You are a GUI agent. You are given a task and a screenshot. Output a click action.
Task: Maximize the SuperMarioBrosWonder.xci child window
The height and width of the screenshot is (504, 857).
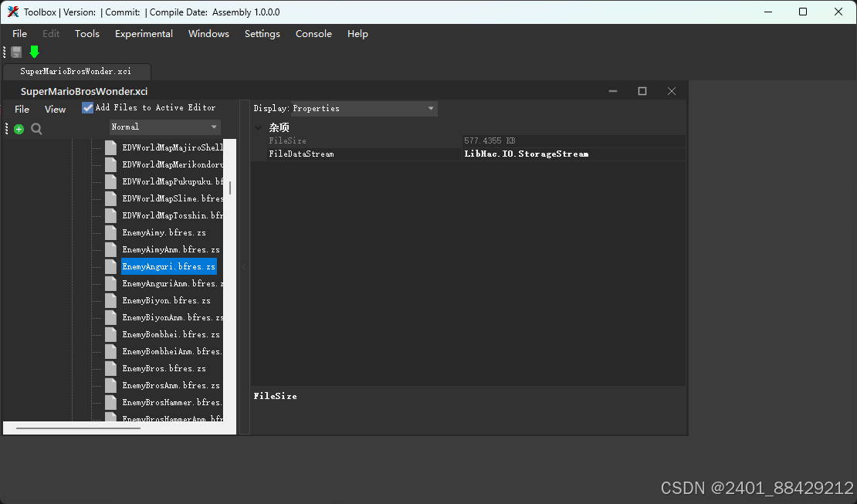click(642, 91)
